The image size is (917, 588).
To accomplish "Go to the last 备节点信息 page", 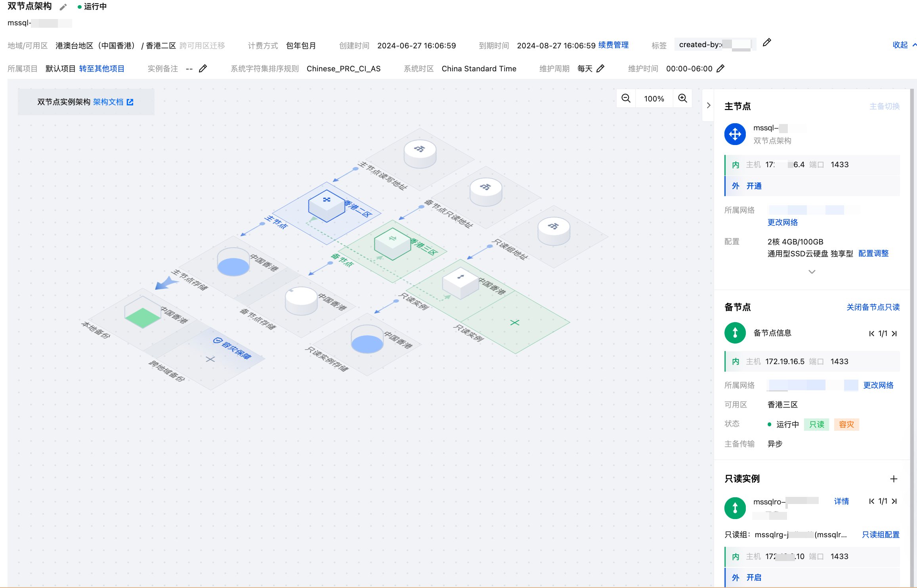I will click(x=894, y=334).
